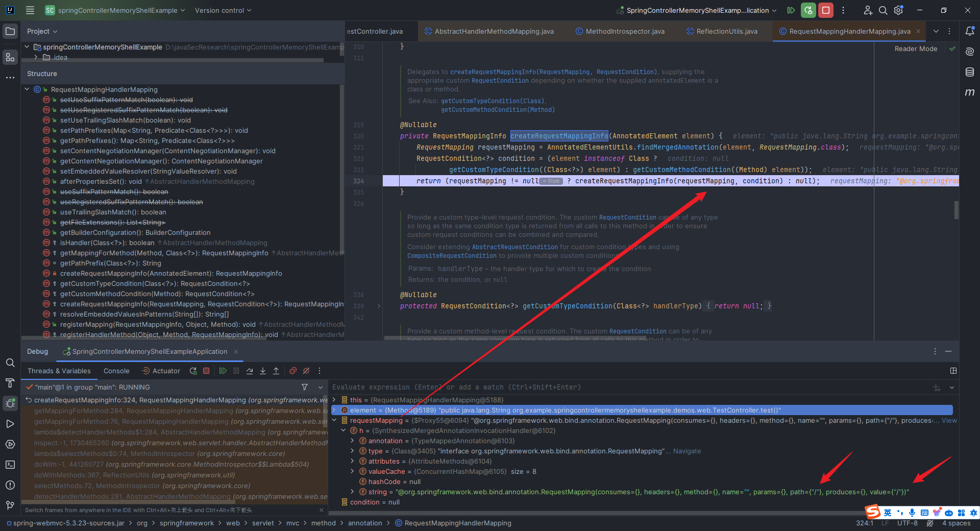Screen dimensions: 980x531
Task: Click Step Over in debug toolbar
Action: [250, 371]
